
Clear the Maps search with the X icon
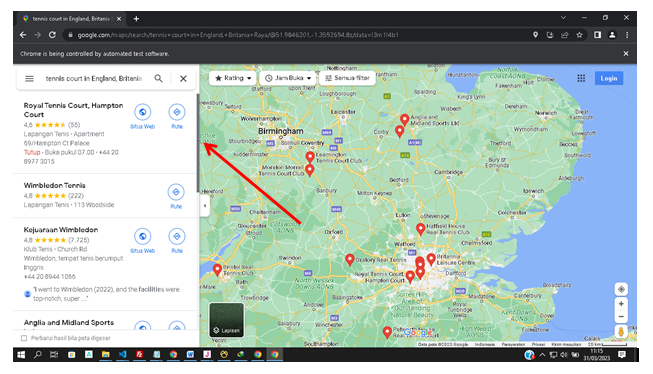(x=183, y=78)
